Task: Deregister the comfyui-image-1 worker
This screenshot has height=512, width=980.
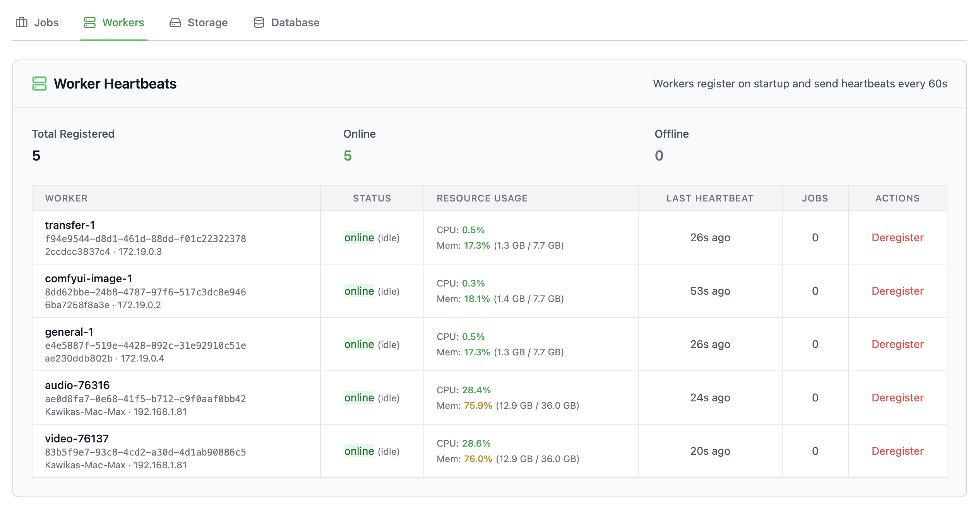Action: pos(897,291)
